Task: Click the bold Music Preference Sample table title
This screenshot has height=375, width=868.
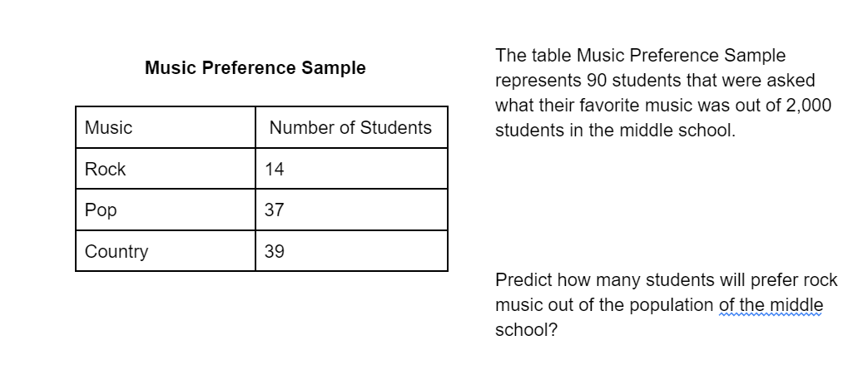Action: click(255, 67)
